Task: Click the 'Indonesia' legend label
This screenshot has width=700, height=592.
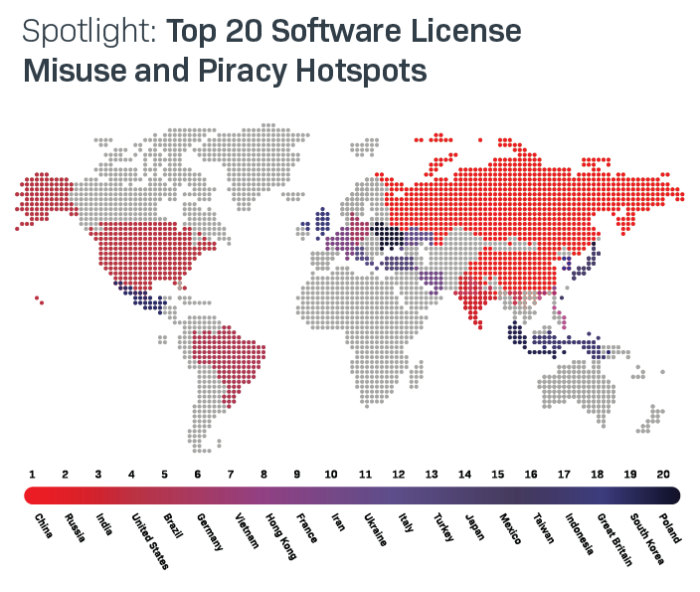Action: tap(580, 534)
